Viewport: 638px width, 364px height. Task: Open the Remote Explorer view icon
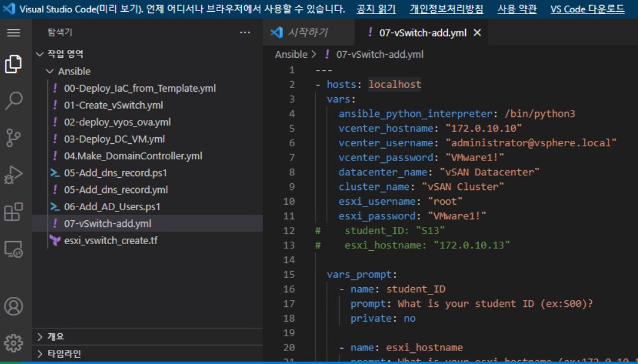pyautogui.click(x=14, y=249)
